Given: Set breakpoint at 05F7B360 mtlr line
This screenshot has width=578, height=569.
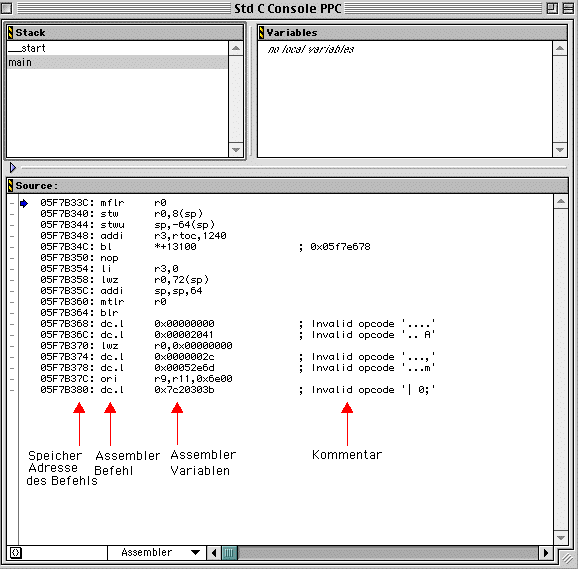Looking at the screenshot, I should [x=12, y=302].
